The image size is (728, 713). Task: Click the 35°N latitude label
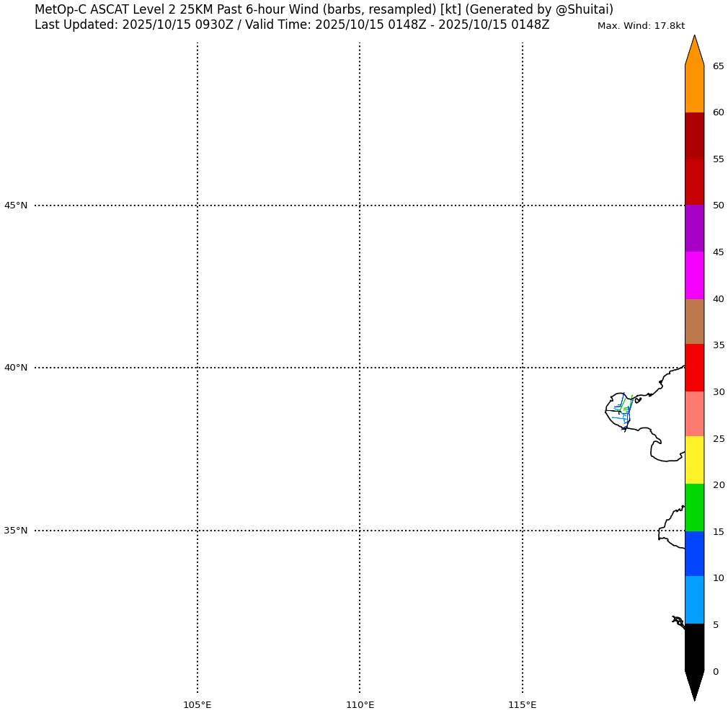[16, 531]
